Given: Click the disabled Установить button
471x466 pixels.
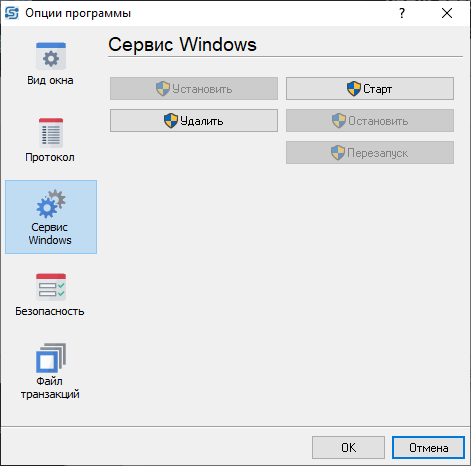Looking at the screenshot, I should pyautogui.click(x=194, y=89).
